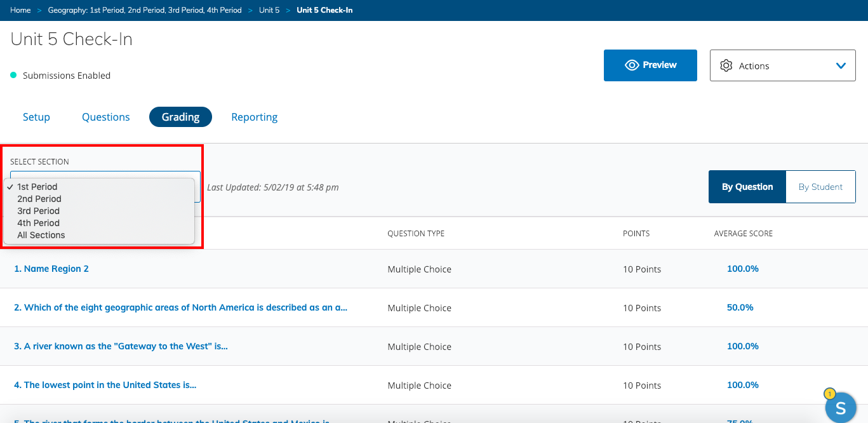Toggle grading view to By Question
Viewport: 868px width, 423px height.
tap(747, 187)
